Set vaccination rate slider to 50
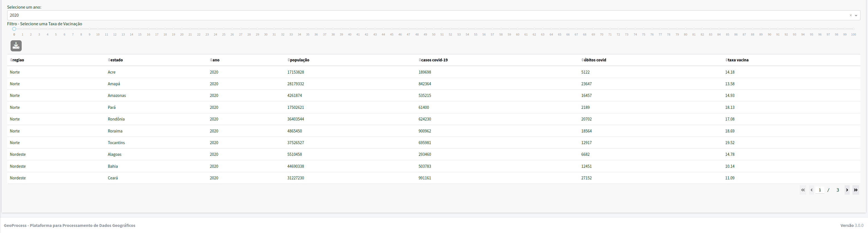Viewport: 868px width, 233px height. point(434,29)
